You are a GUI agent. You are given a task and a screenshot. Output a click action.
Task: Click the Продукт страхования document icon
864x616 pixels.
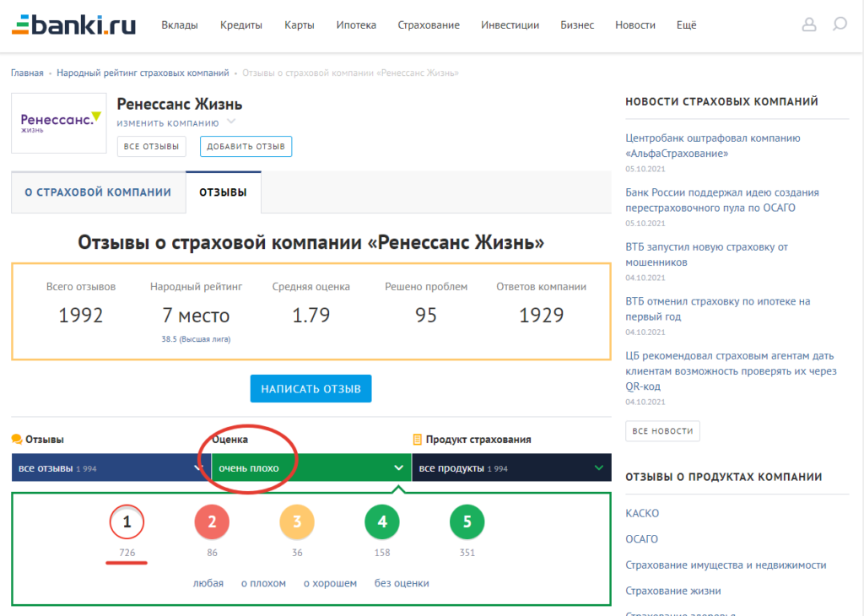click(417, 439)
